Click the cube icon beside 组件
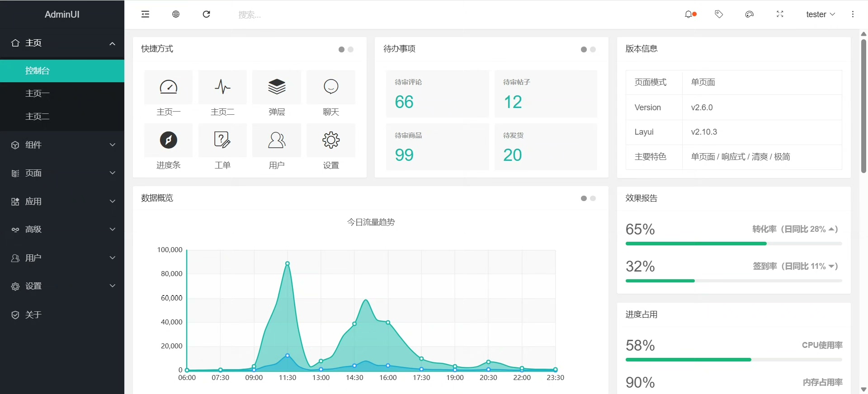Screen dimensions: 868x394 pos(15,145)
